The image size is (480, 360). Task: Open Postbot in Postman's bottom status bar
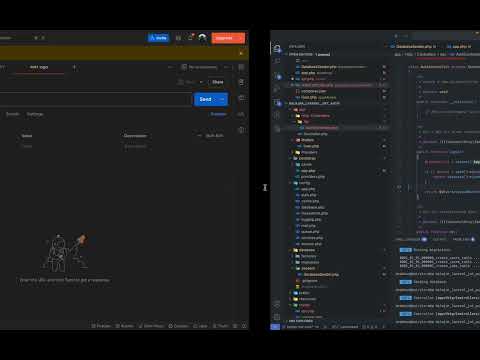pos(101,326)
